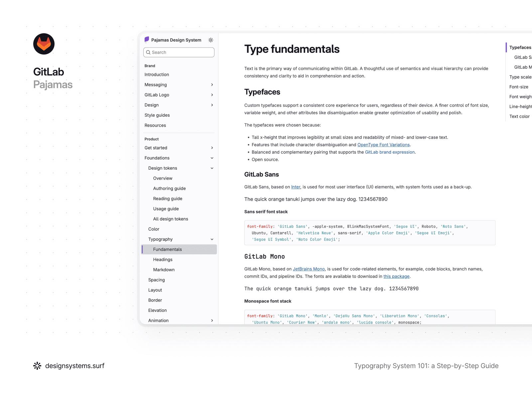Expand the Animation section chevron
This screenshot has height=399, width=532.
(x=212, y=321)
